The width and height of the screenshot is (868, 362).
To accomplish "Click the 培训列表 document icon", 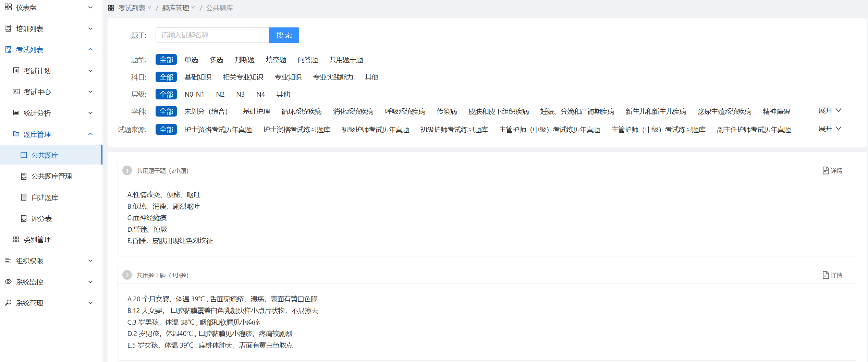I will click(x=8, y=28).
